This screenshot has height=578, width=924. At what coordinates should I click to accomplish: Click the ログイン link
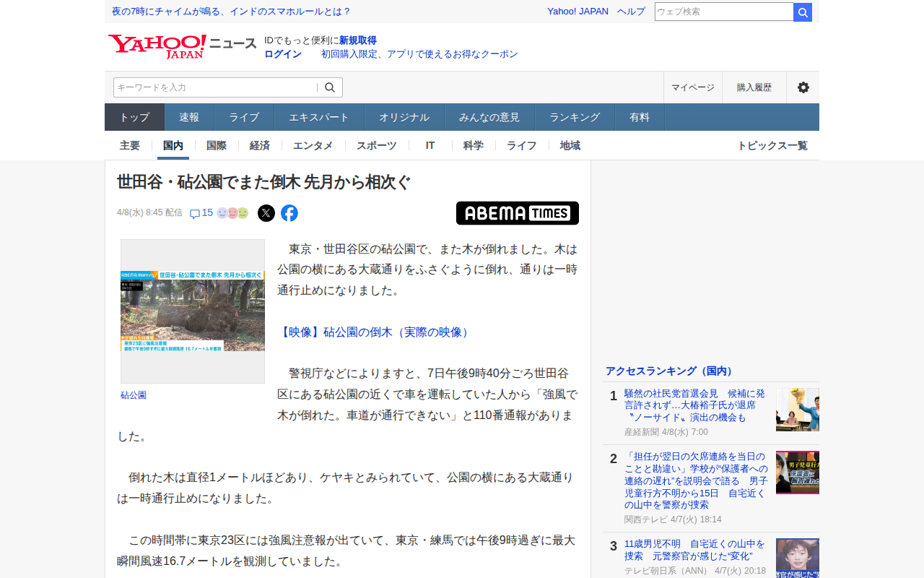click(x=283, y=54)
